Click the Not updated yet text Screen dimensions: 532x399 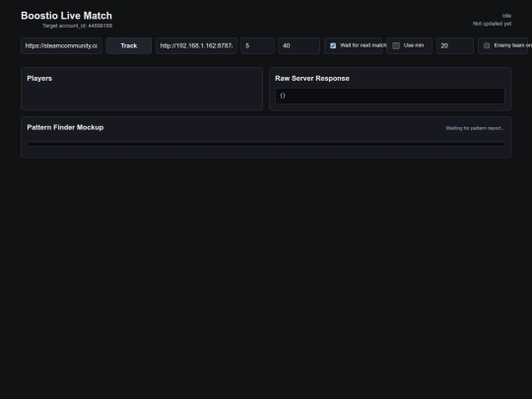[492, 24]
